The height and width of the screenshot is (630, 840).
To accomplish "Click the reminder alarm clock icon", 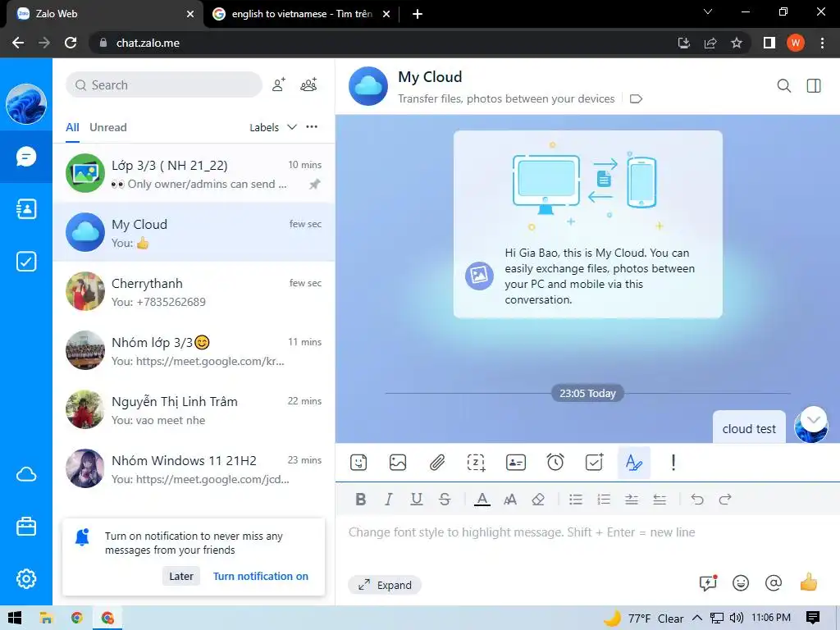I will [555, 462].
